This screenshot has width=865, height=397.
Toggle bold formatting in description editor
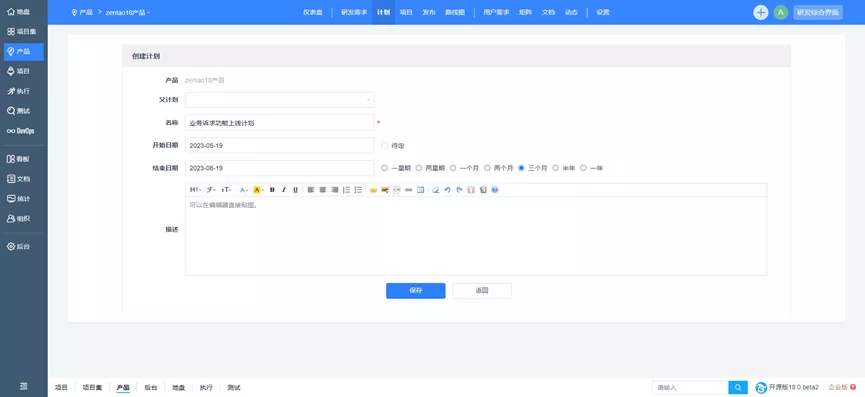(272, 190)
